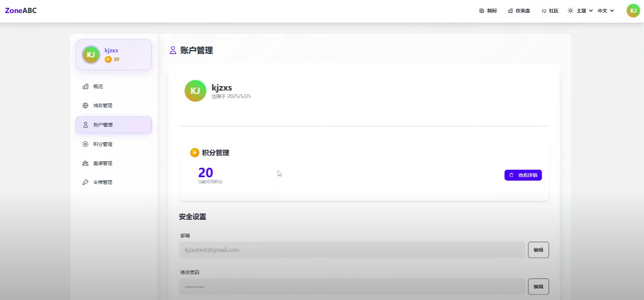Open the 概览 overview bar-chart icon in sidebar

click(85, 87)
